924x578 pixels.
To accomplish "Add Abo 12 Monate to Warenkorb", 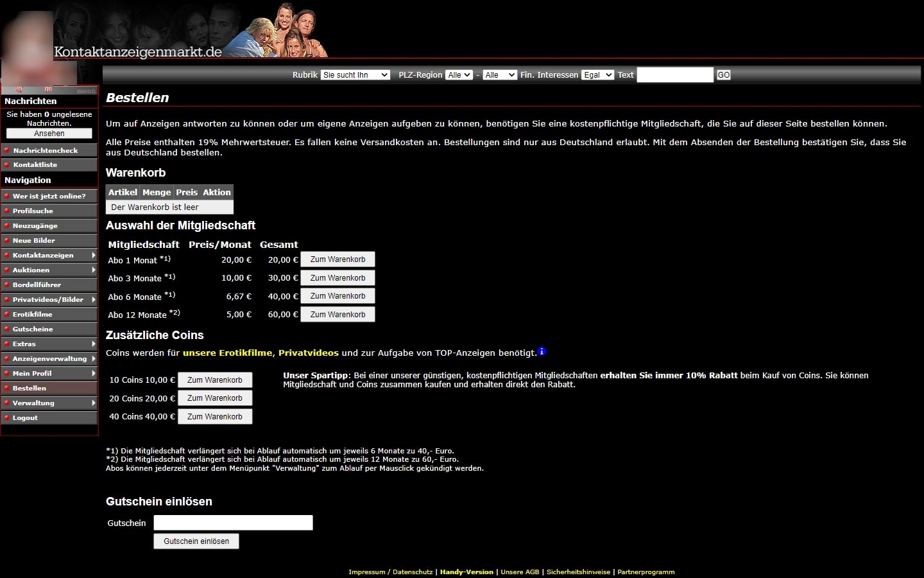I will 338,315.
